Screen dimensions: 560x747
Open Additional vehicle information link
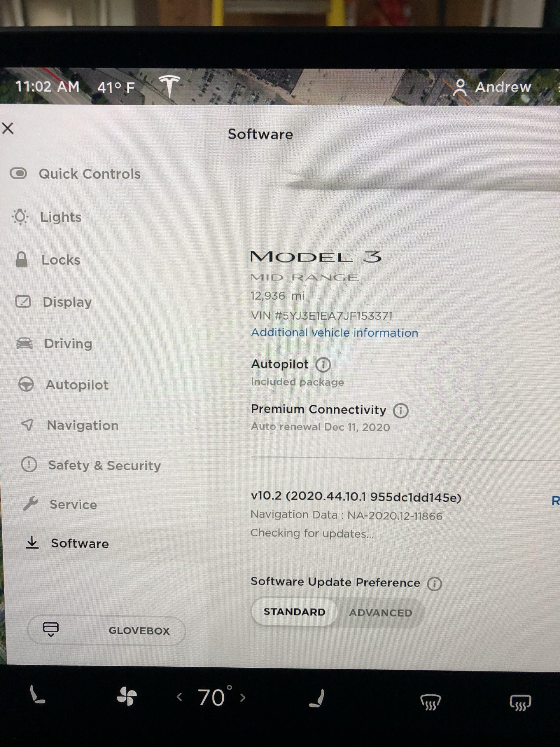[335, 333]
